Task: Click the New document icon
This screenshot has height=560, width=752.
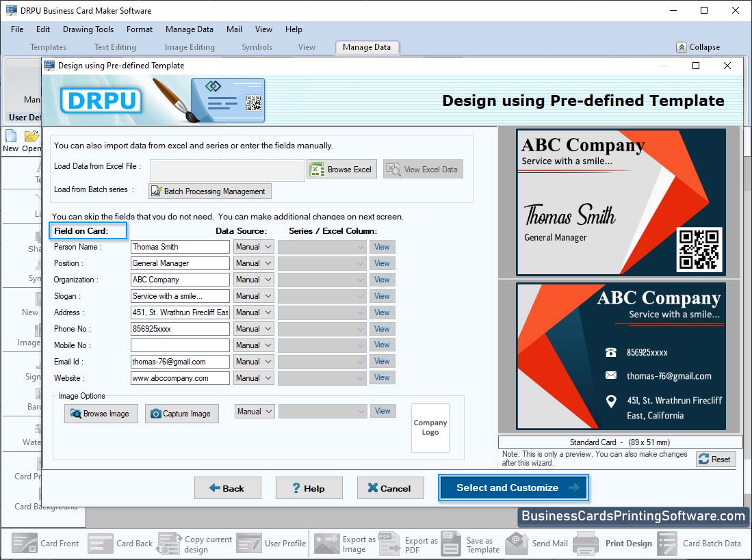Action: pos(10,136)
